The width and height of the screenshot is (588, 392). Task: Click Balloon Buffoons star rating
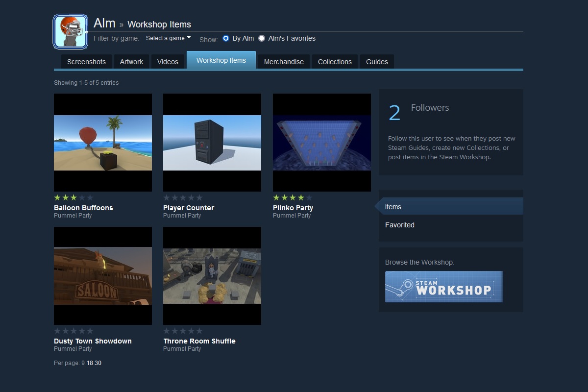pyautogui.click(x=73, y=198)
